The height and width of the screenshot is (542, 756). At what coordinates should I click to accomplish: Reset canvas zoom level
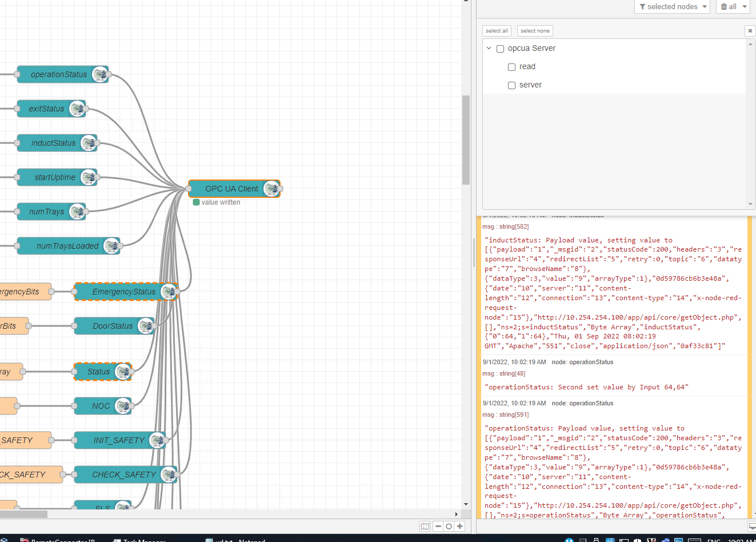[449, 527]
